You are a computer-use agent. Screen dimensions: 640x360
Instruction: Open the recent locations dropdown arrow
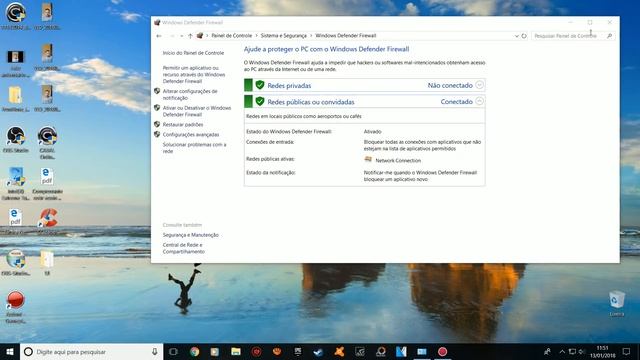pyautogui.click(x=182, y=36)
